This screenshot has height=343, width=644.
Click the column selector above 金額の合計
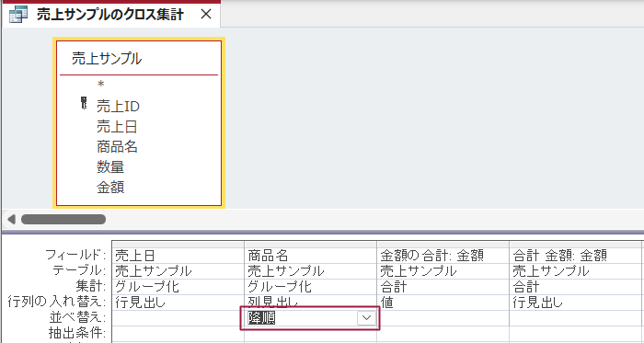pos(443,245)
